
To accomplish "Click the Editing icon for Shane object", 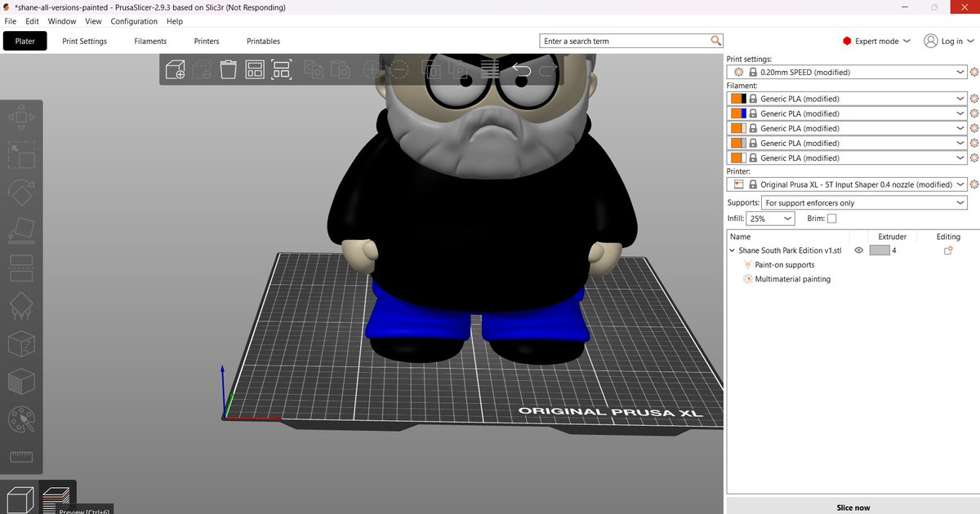I will [x=948, y=250].
